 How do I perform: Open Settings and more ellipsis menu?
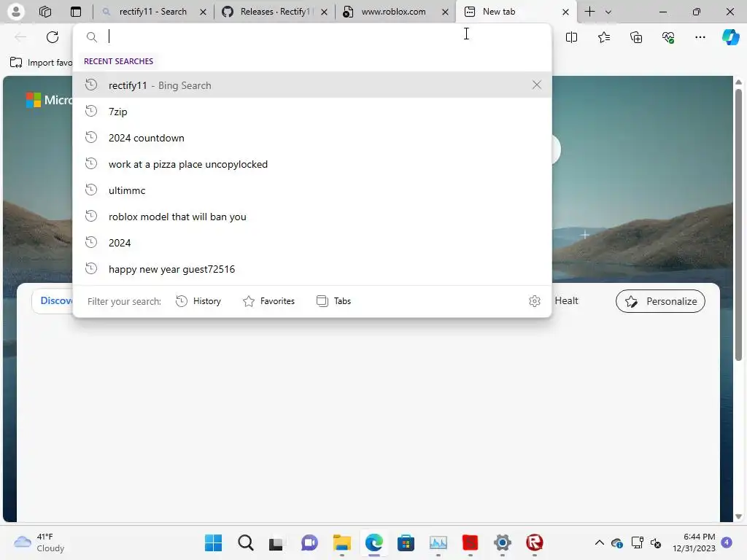[x=700, y=37]
